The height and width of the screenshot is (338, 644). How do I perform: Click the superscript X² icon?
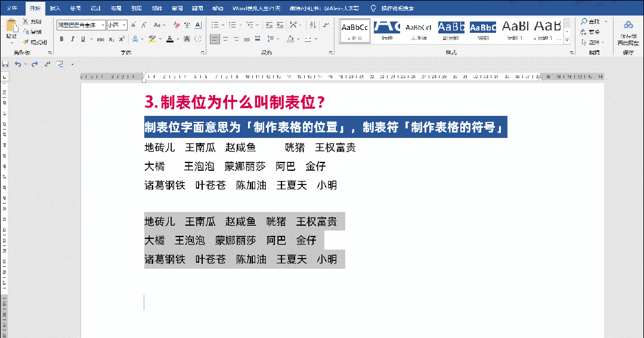[122, 39]
